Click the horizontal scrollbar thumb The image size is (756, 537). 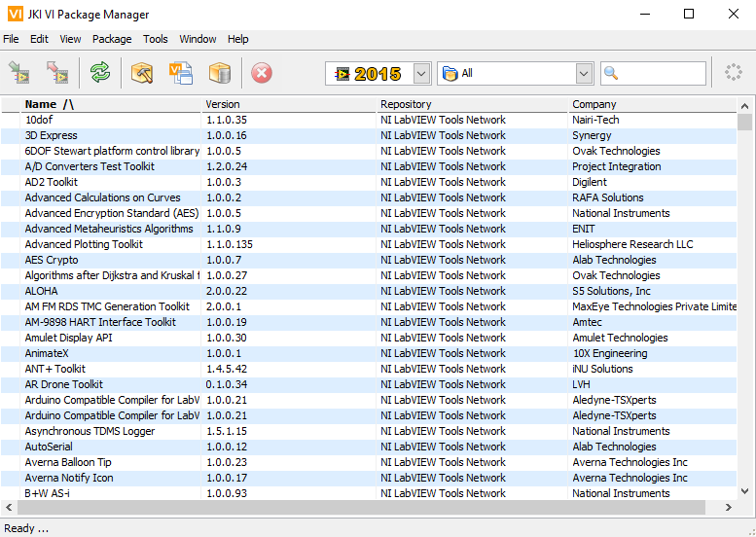[361, 507]
